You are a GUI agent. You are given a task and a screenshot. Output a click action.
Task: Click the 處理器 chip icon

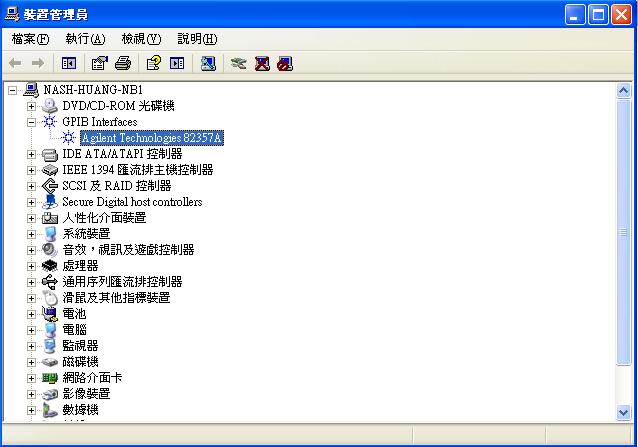point(50,266)
